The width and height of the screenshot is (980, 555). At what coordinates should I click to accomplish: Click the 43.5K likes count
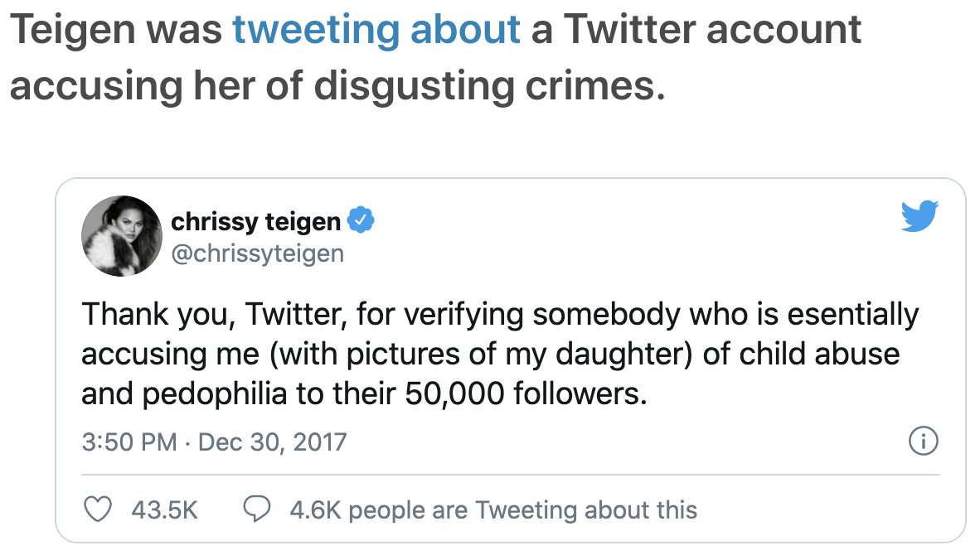click(x=164, y=509)
